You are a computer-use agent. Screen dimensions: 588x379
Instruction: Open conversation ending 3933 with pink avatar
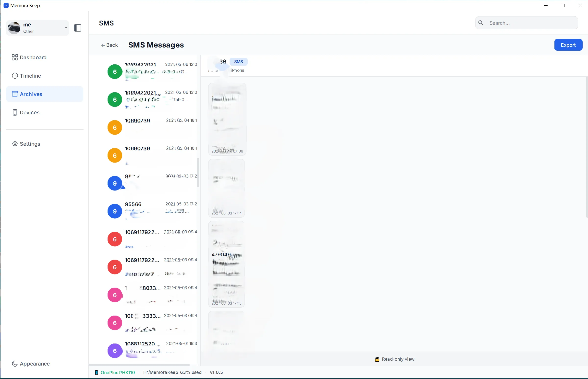151,323
